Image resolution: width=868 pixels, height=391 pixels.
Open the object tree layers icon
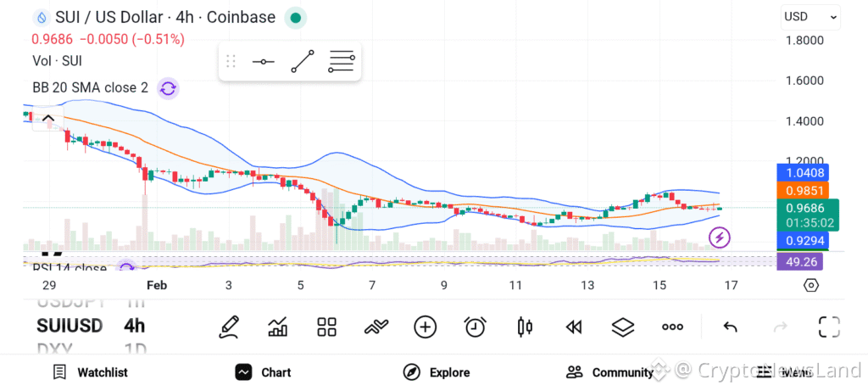click(x=623, y=327)
